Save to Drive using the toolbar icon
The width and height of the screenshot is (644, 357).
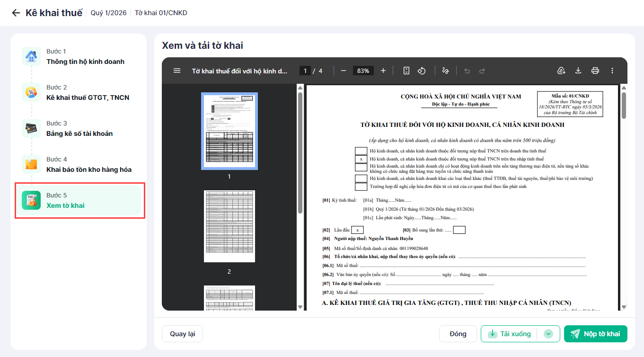pyautogui.click(x=561, y=71)
